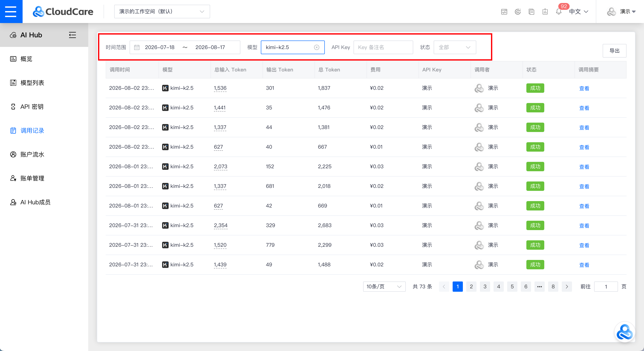The width and height of the screenshot is (644, 351).
Task: Focus the API Key 备注名 field
Action: 383,47
